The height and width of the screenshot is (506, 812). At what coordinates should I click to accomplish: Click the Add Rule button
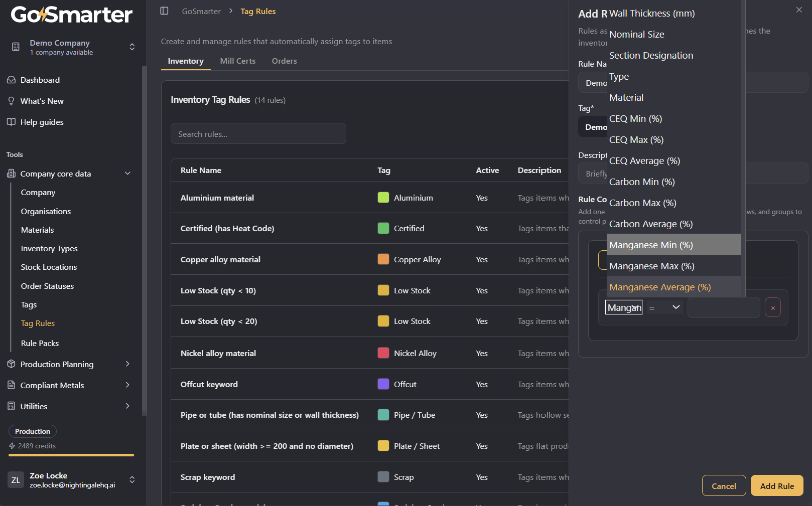(777, 485)
